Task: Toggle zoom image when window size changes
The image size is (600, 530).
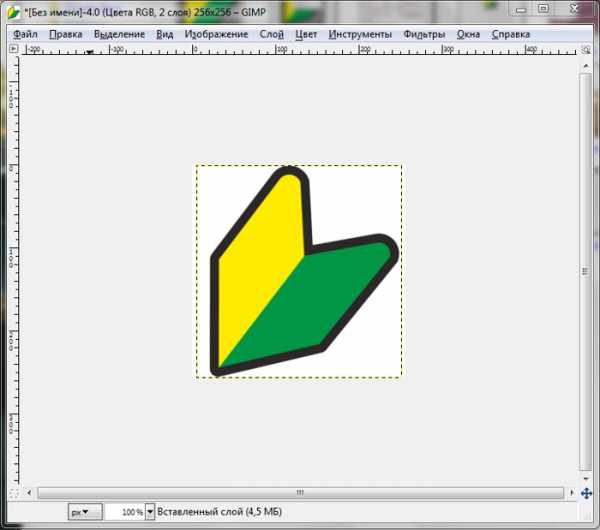Action: click(x=586, y=49)
